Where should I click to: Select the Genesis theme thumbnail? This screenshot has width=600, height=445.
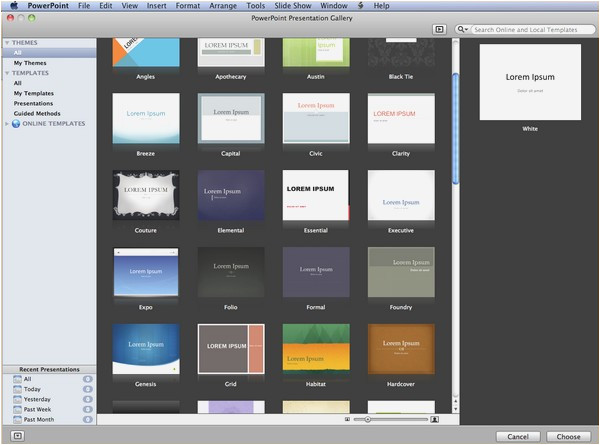tap(146, 349)
